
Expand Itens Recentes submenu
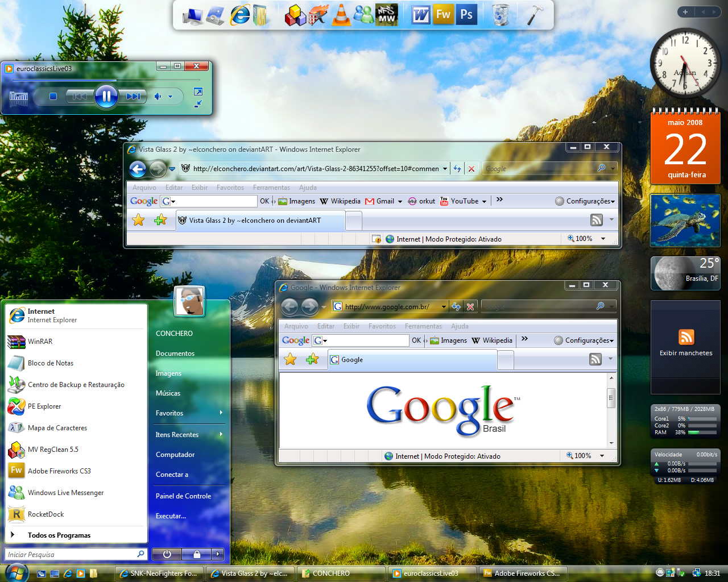click(189, 435)
